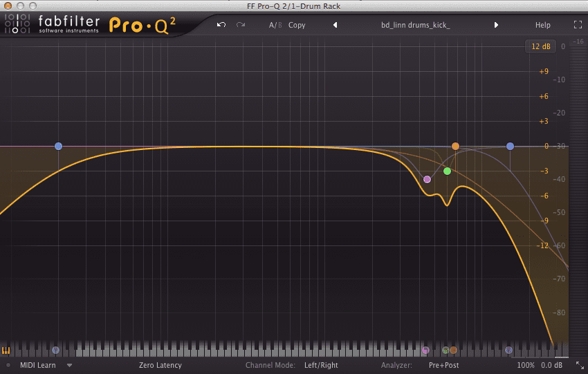588x374 pixels.
Task: Select the blue high cut band dot
Action: click(510, 146)
